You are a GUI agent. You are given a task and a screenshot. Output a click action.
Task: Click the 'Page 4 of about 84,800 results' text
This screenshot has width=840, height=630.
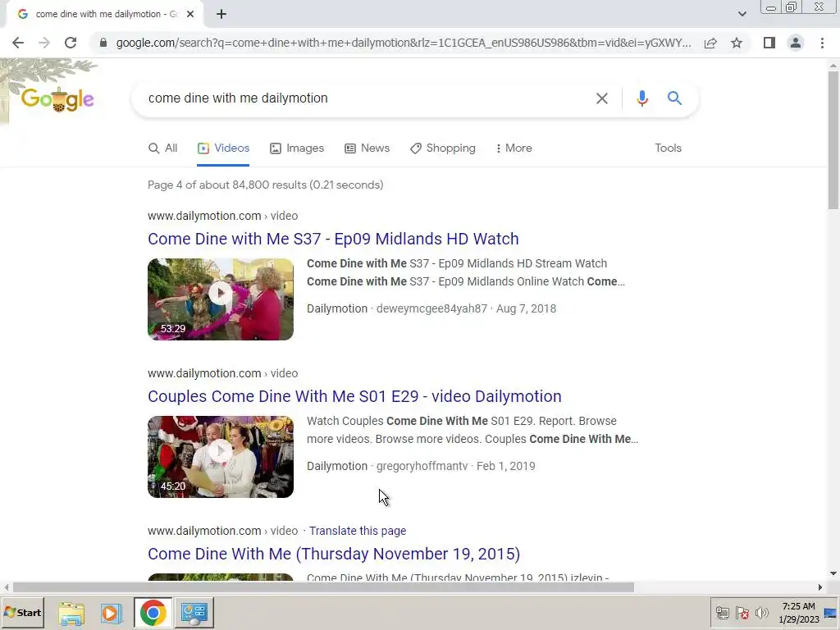coord(265,185)
